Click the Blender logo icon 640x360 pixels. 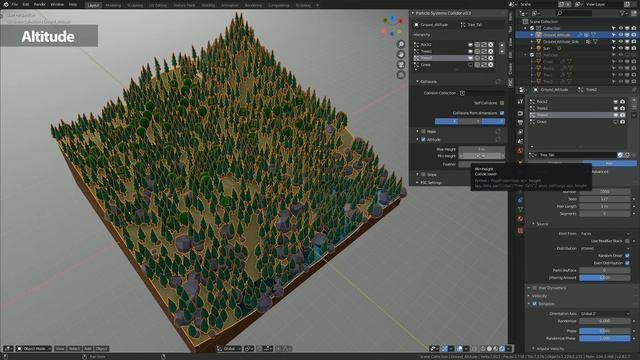6,4
